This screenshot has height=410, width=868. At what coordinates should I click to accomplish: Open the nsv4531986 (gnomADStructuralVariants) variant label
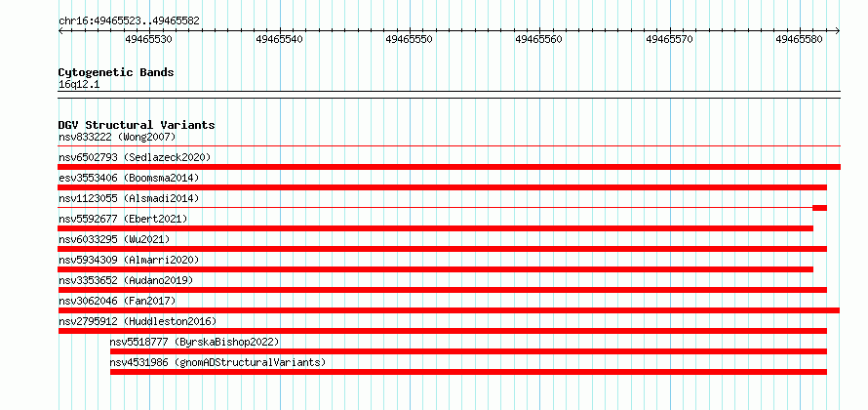[x=217, y=362]
